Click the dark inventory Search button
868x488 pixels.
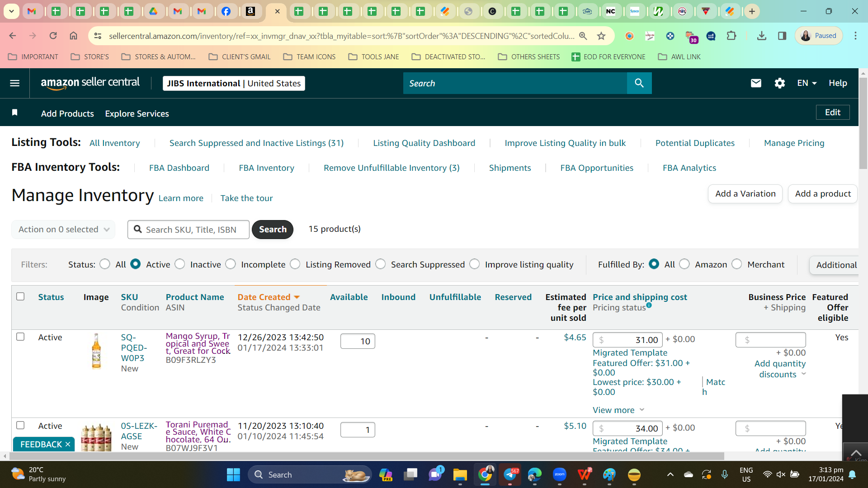pyautogui.click(x=273, y=230)
